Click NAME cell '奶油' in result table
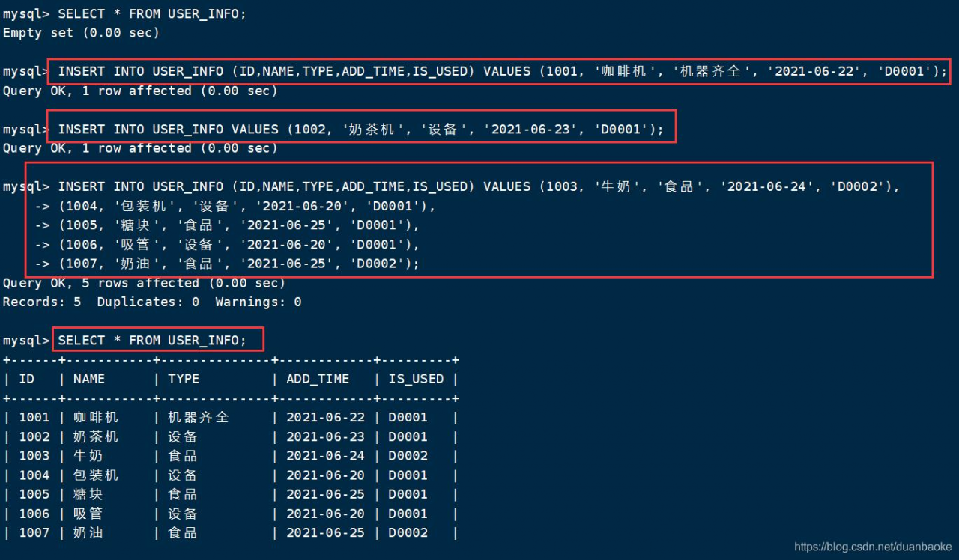Screen dimensions: 959x560 click(88, 533)
